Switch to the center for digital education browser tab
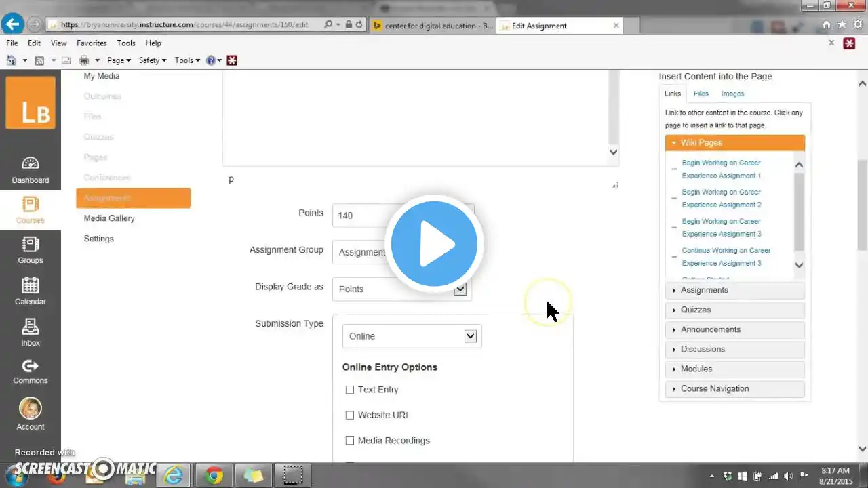 [433, 26]
